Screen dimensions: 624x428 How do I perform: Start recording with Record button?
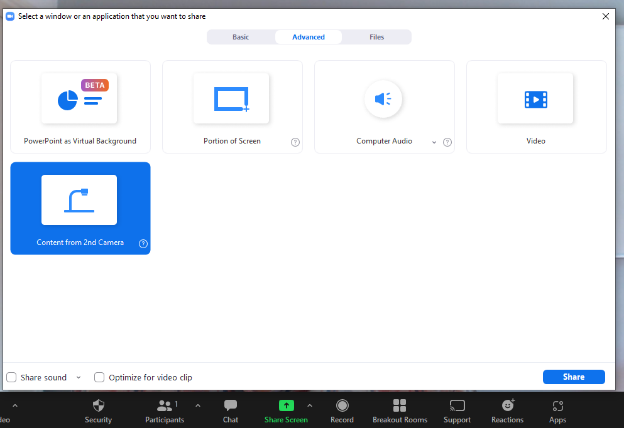(342, 411)
